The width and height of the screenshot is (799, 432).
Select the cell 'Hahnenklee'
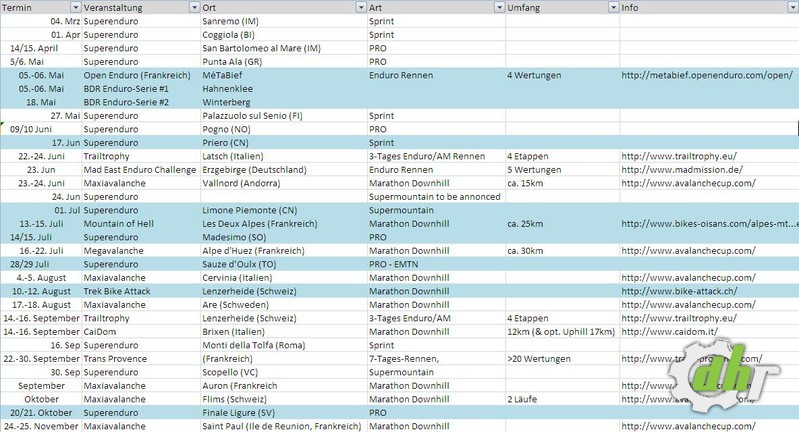pyautogui.click(x=284, y=89)
